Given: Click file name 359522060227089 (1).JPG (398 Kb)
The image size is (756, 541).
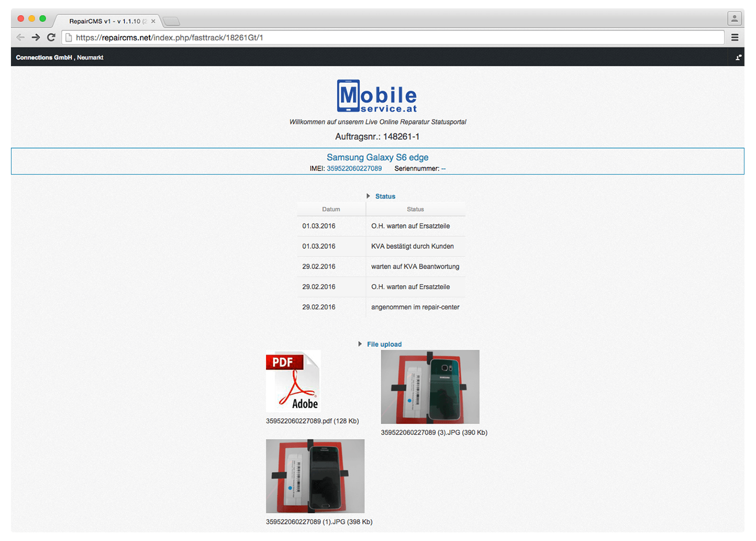Looking at the screenshot, I should (x=319, y=522).
